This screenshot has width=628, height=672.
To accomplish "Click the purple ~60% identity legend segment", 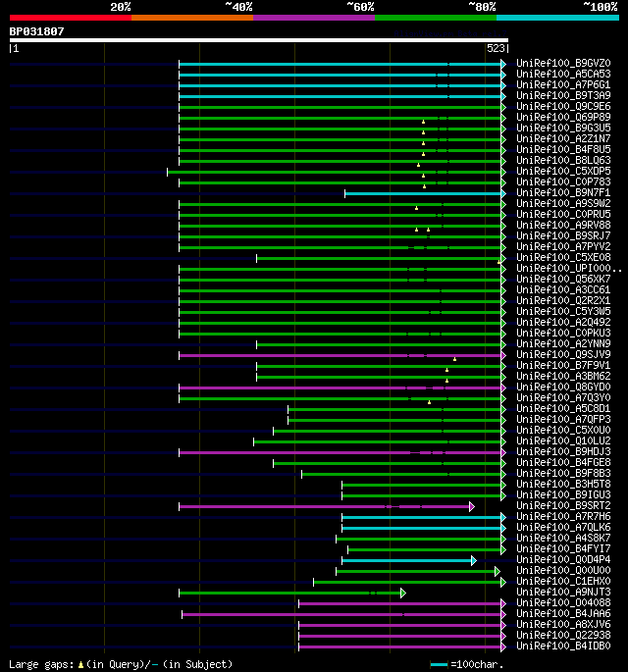I will point(314,18).
